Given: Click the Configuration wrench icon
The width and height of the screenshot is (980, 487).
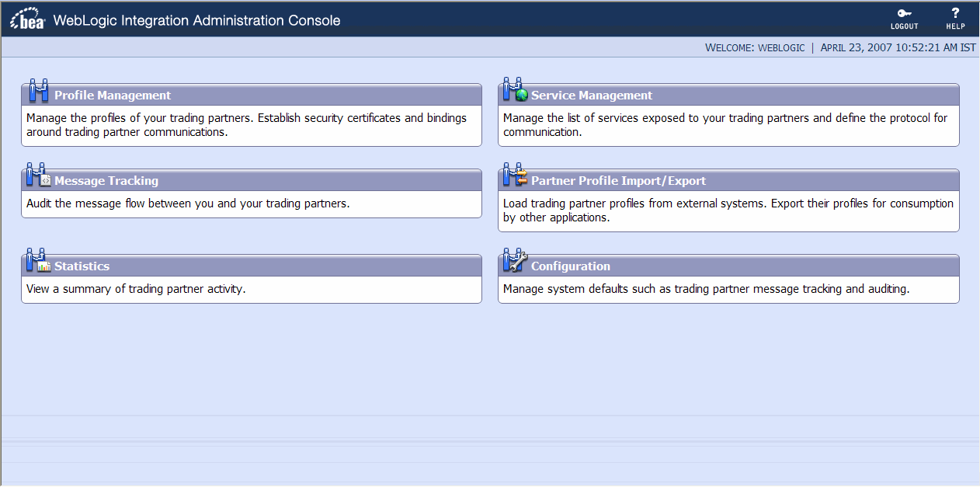Looking at the screenshot, I should [x=516, y=261].
